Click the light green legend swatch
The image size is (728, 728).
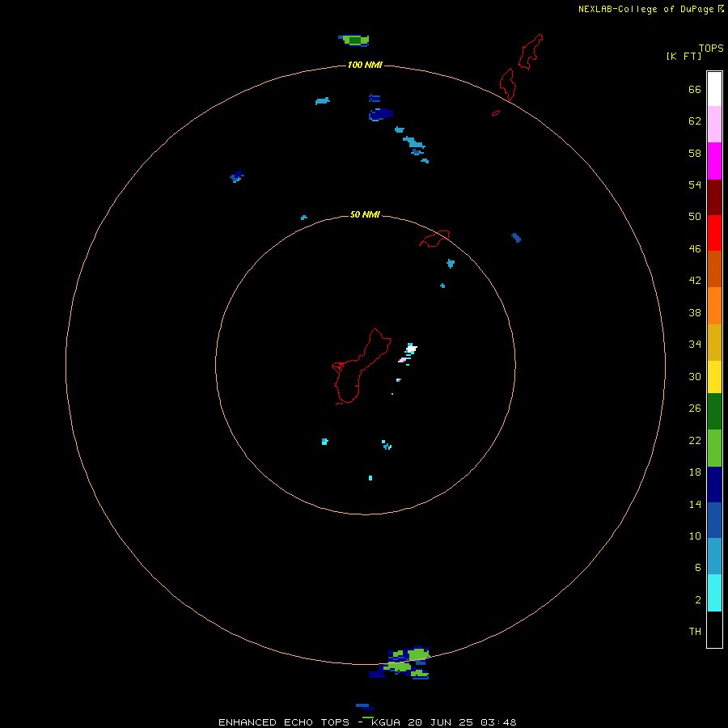point(714,448)
